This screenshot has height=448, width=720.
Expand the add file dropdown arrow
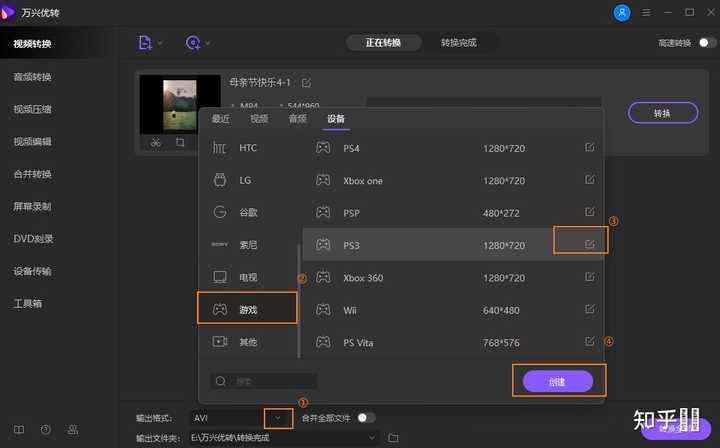point(160,43)
